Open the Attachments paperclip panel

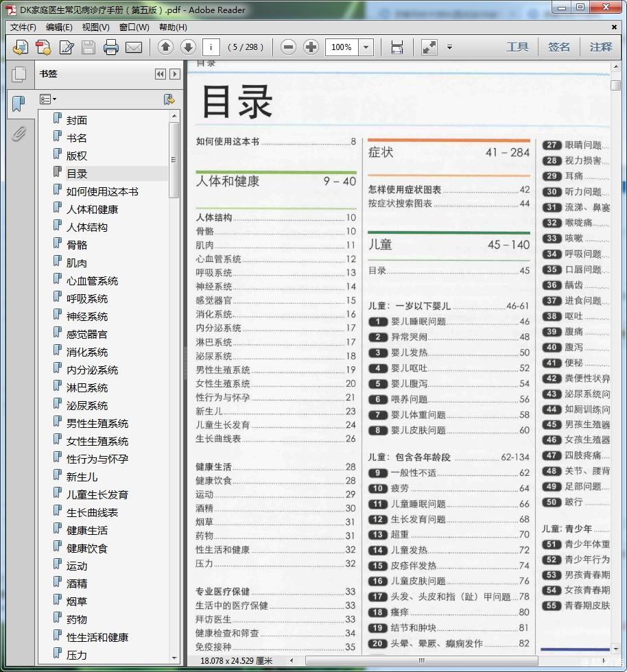(19, 134)
